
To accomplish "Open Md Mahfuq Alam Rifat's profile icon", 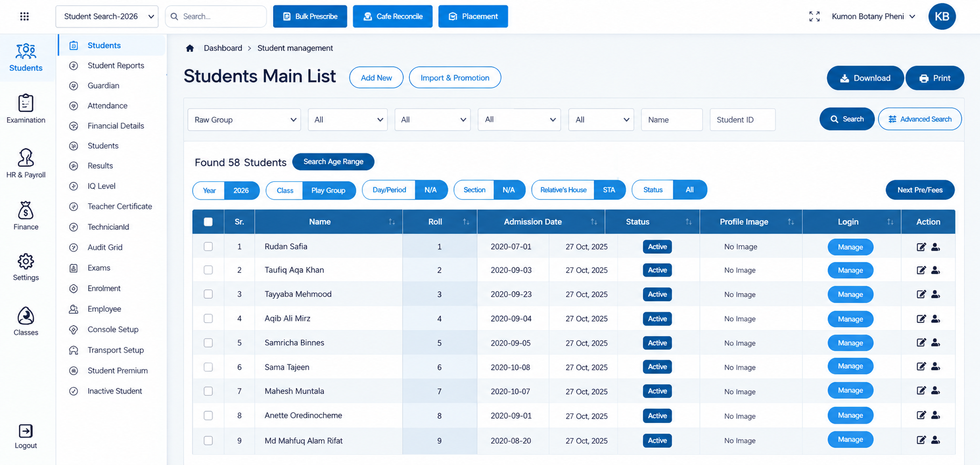I will coord(935,440).
